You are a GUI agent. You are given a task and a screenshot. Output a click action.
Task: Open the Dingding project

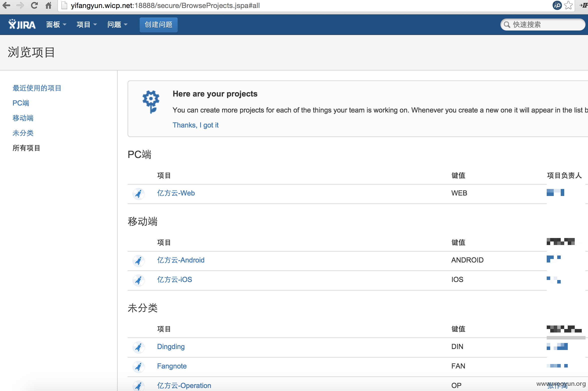[171, 346]
